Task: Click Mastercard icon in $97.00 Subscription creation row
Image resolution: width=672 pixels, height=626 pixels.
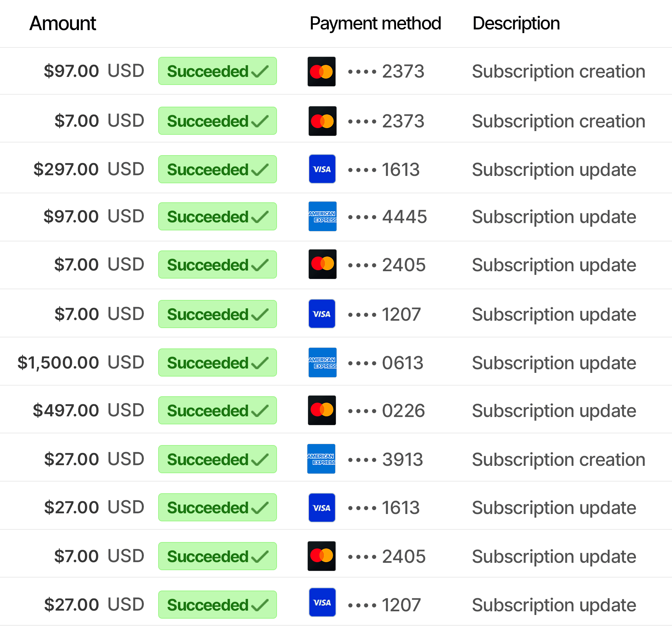Action: [321, 71]
